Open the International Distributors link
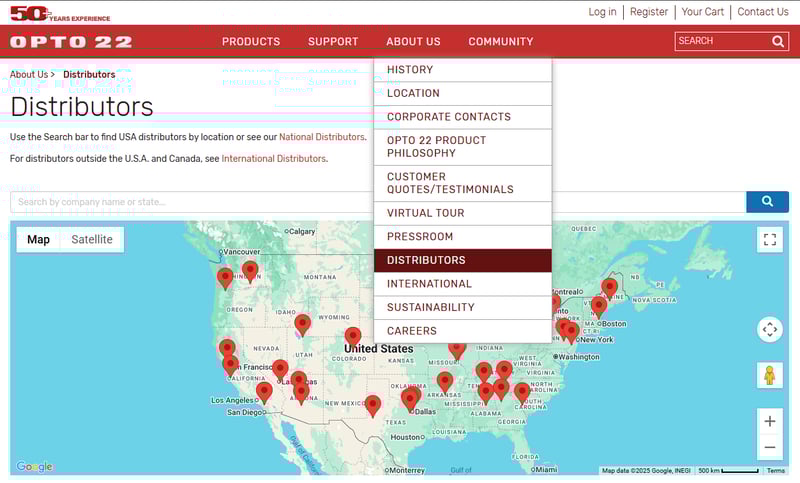 coord(273,159)
